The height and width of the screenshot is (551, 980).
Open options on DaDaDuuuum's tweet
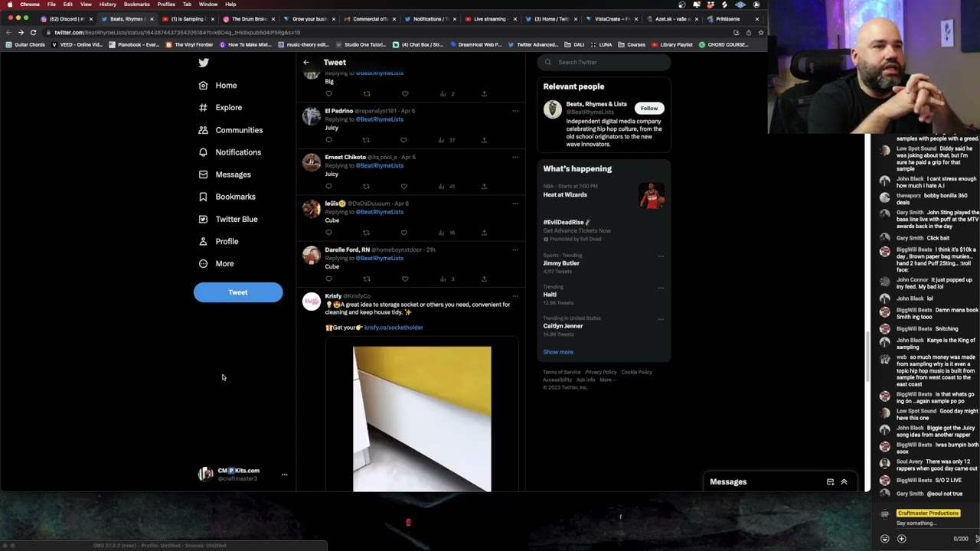tap(515, 204)
